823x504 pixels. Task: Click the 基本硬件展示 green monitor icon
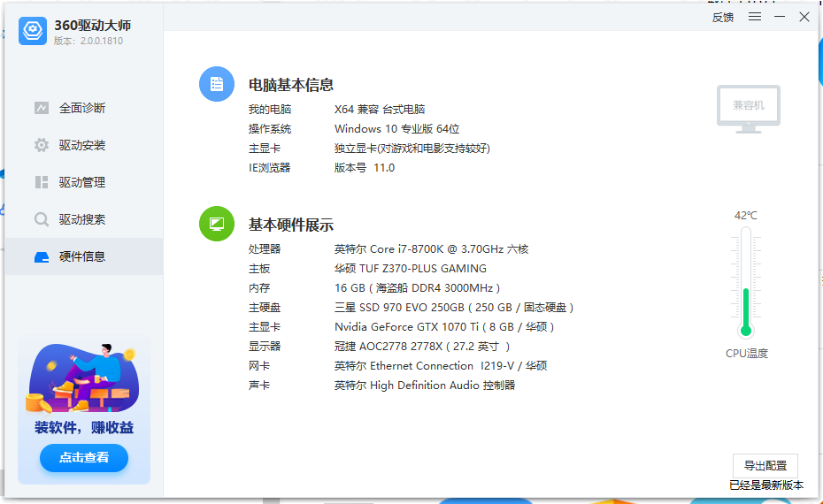217,224
